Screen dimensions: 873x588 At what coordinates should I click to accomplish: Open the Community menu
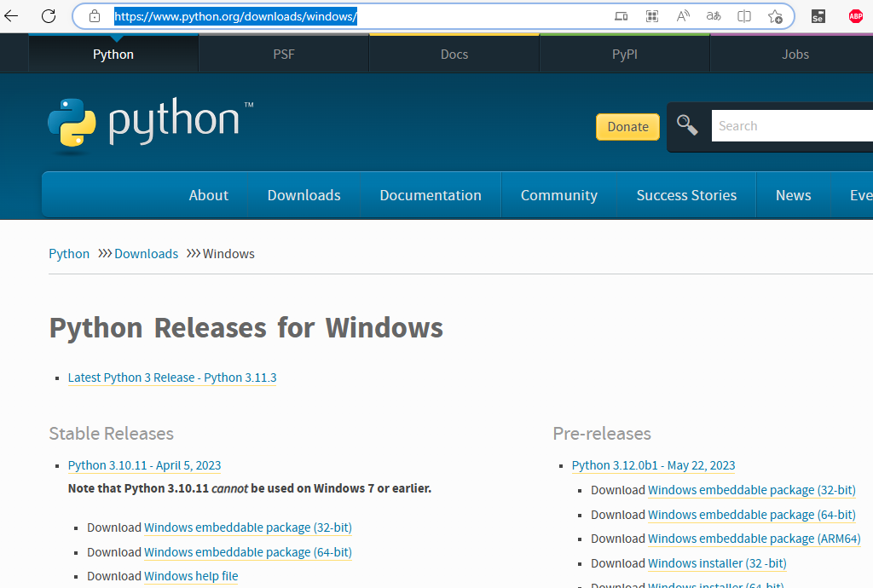click(x=559, y=195)
